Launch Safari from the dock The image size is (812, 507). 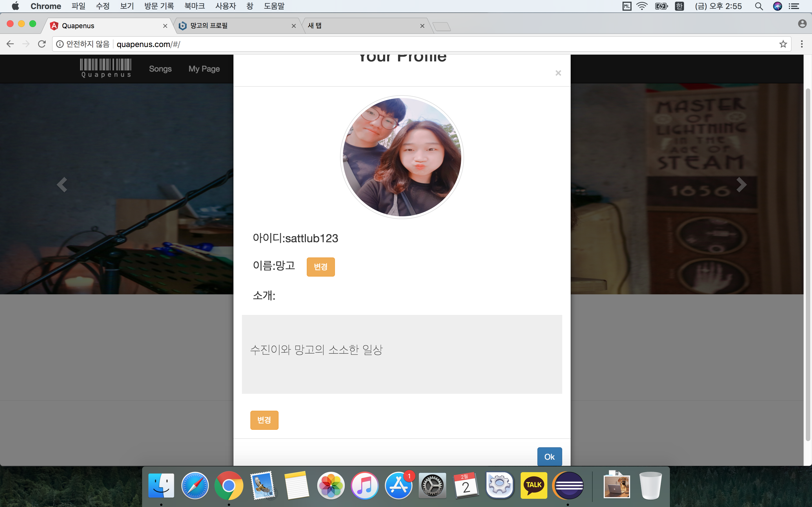[x=195, y=485]
